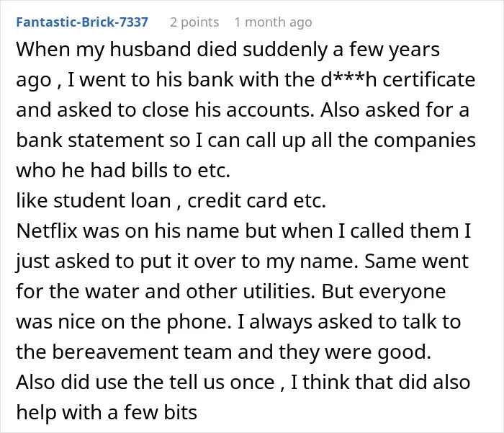Click the "2 points" score label
Screen dimensions: 504x433
(194, 22)
